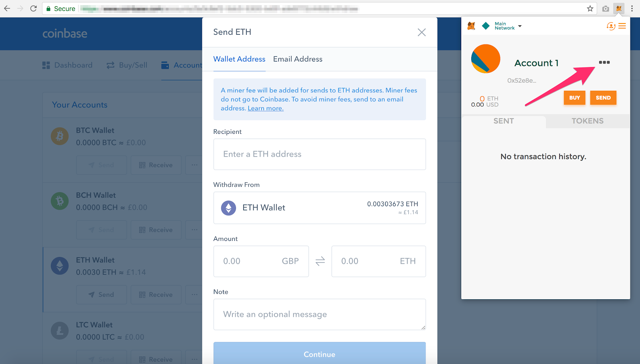Click the 'Your Accounts' heading
The width and height of the screenshot is (640, 364).
coord(80,105)
